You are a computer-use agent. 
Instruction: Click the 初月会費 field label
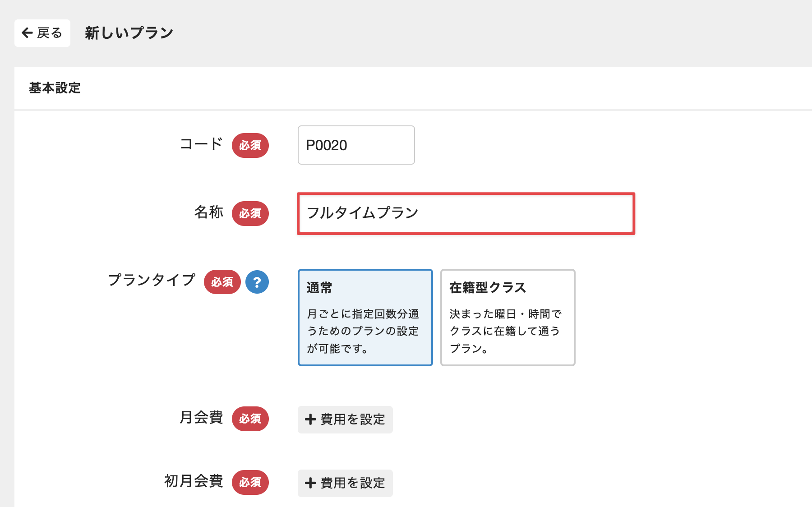[194, 481]
